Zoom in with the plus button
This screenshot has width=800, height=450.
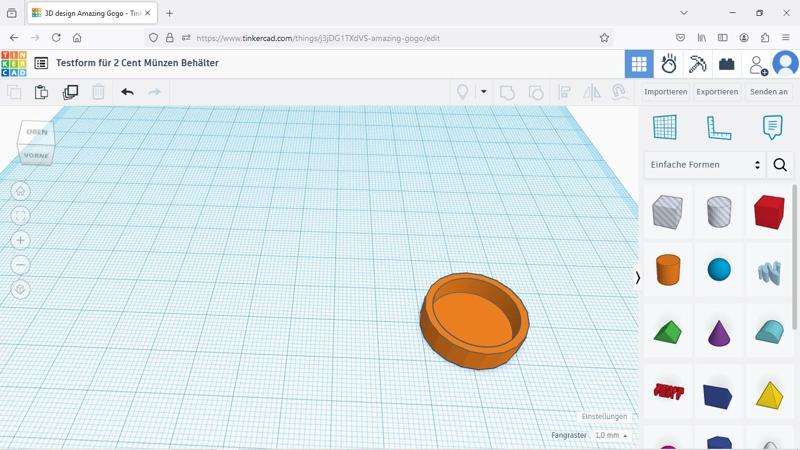tap(20, 240)
